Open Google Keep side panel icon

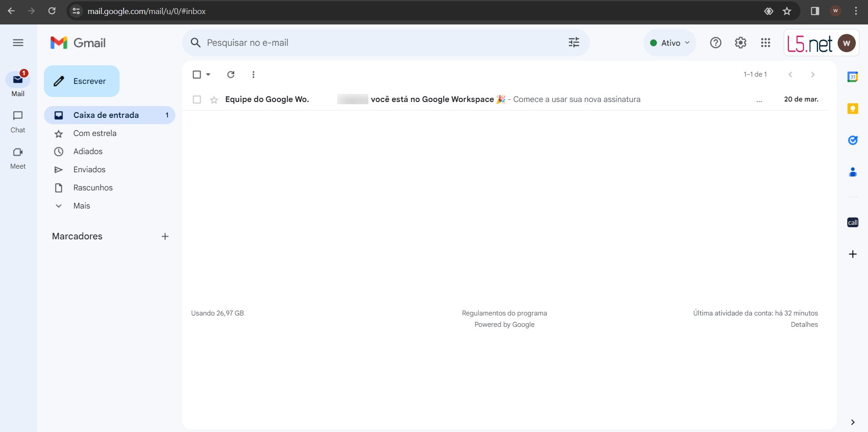[x=852, y=109]
